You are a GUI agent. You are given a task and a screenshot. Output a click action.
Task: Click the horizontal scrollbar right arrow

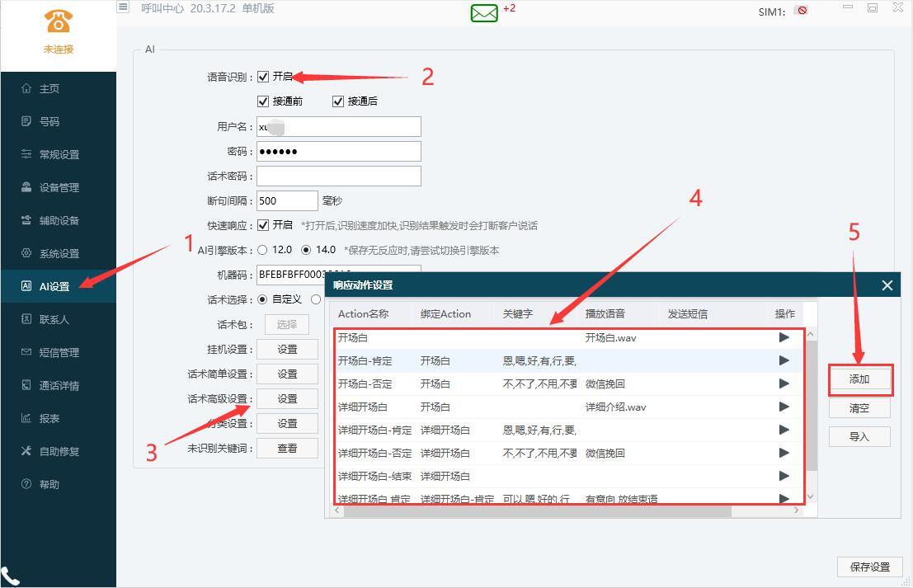click(x=797, y=510)
